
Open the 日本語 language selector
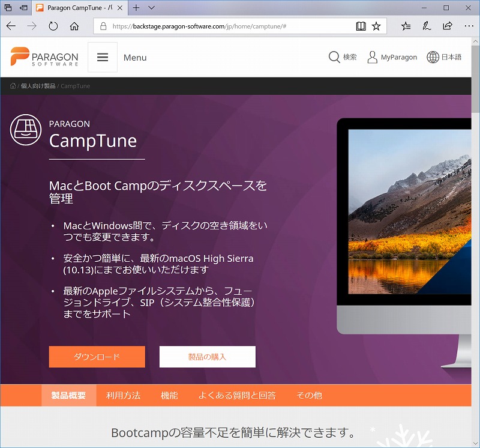click(444, 57)
